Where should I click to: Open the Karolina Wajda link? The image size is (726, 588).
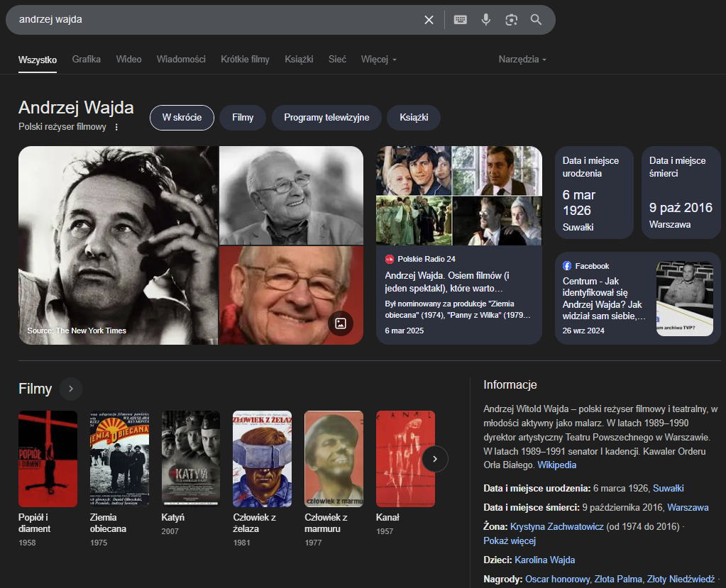544,560
